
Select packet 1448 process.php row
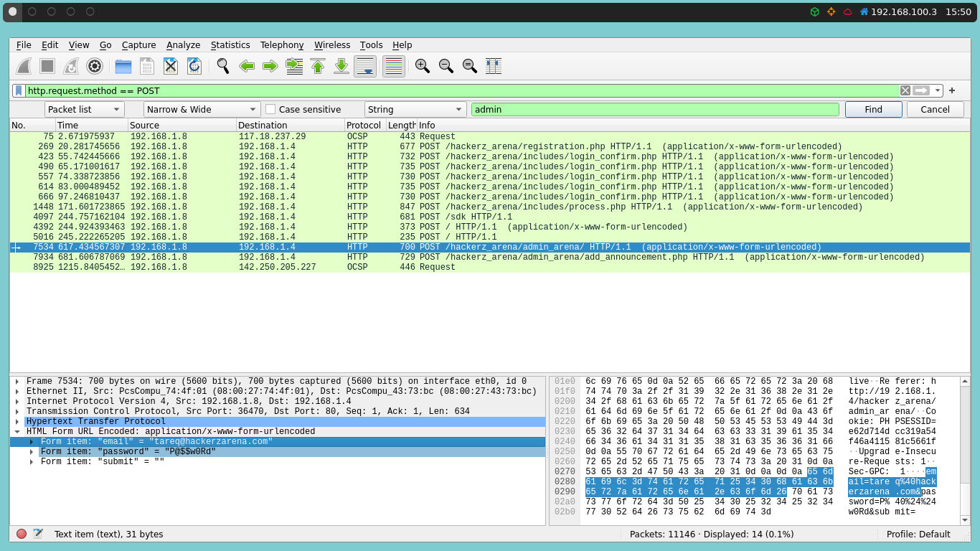(489, 207)
